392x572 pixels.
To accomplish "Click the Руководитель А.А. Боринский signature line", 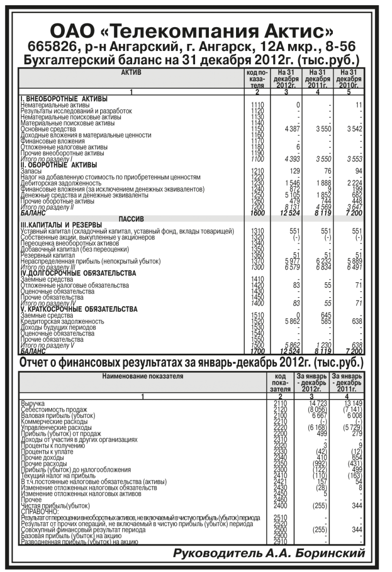I will tap(269, 553).
